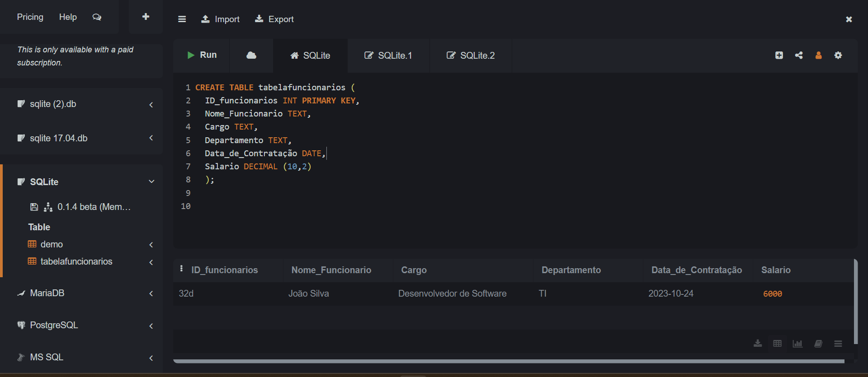Viewport: 868px width, 377px height.
Task: Expand the sqlite (2).db database
Action: pos(151,104)
